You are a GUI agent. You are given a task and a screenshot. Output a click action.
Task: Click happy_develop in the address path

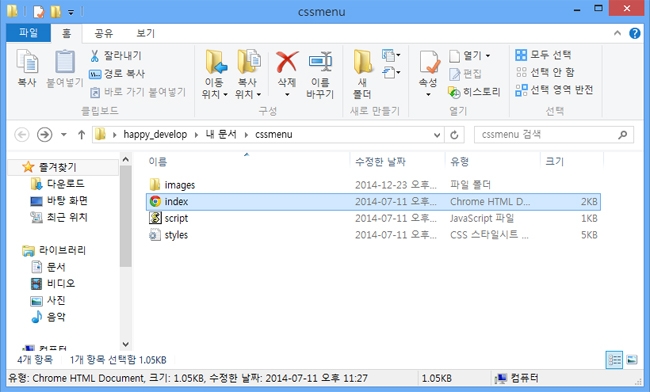coord(155,135)
